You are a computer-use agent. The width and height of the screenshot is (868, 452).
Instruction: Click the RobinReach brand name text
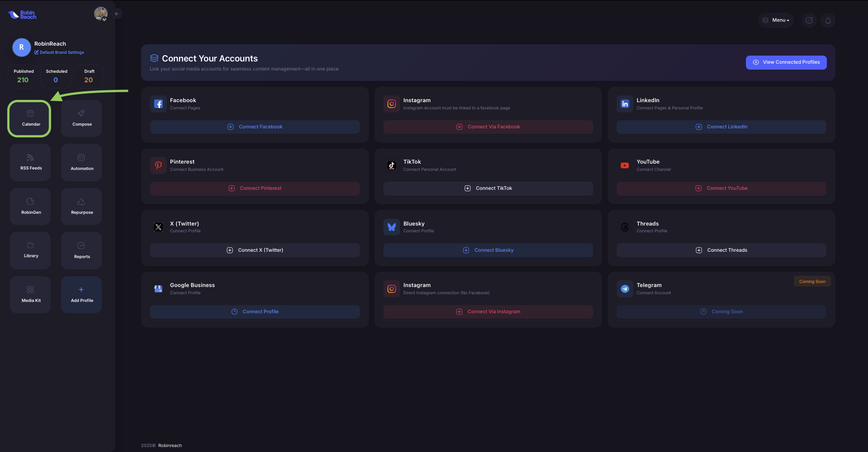point(50,44)
